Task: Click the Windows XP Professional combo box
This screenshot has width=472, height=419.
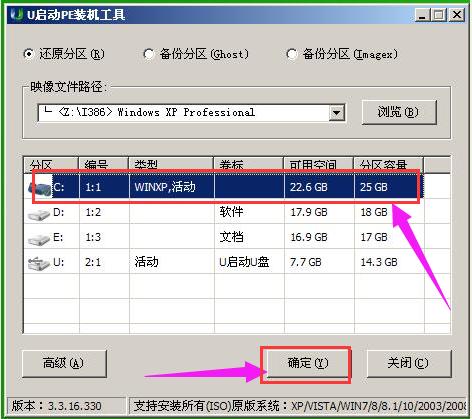Action: click(x=192, y=113)
